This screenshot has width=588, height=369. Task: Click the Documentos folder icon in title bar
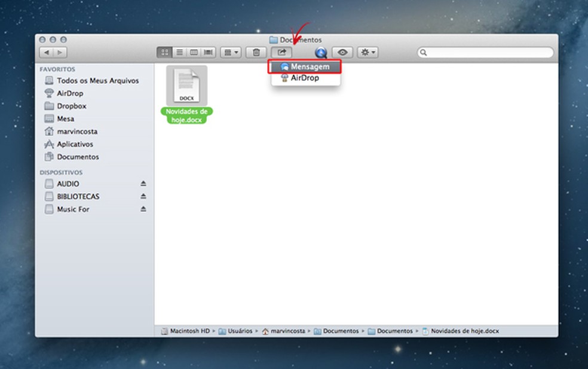pos(274,40)
